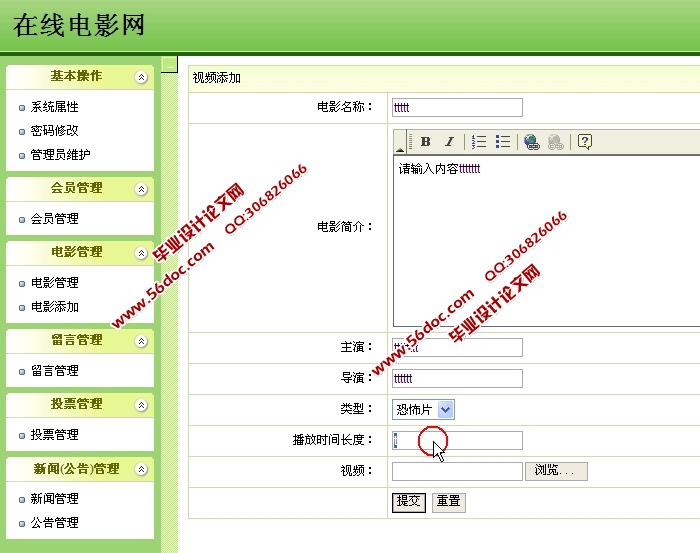Image resolution: width=700 pixels, height=553 pixels.
Task: Collapse the 基本操作 panel
Action: pyautogui.click(x=142, y=77)
